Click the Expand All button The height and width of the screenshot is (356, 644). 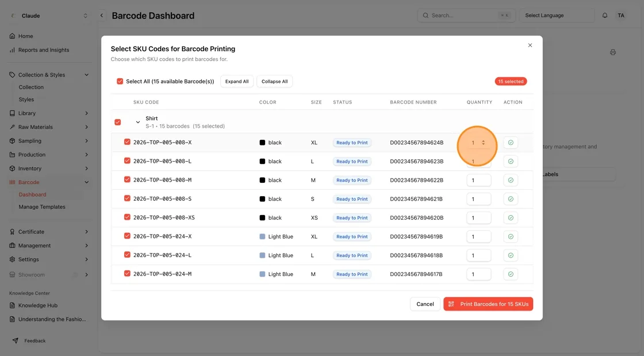pos(237,81)
